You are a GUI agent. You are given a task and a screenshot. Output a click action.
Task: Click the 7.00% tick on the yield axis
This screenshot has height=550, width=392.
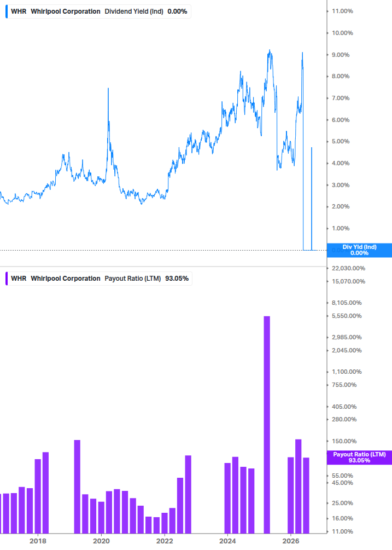pyautogui.click(x=341, y=98)
